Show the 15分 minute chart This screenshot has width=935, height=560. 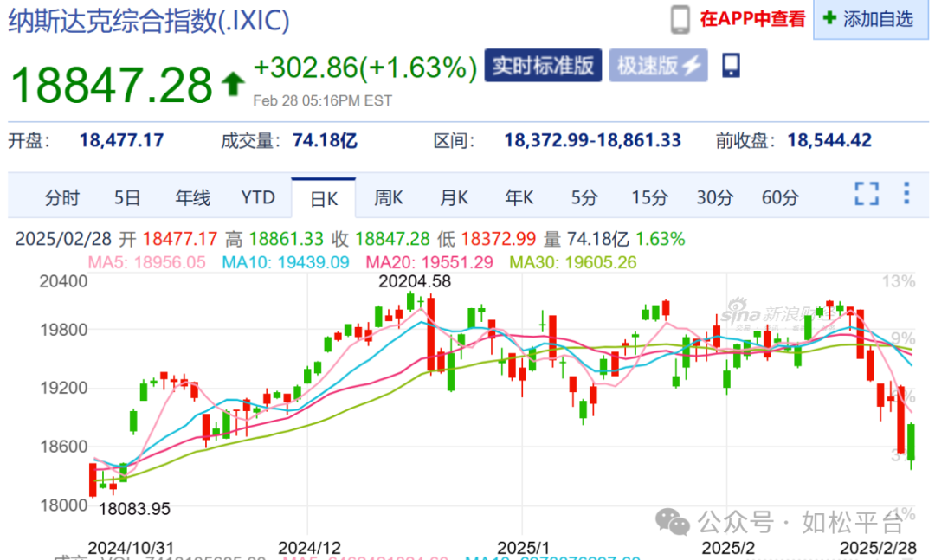649,198
